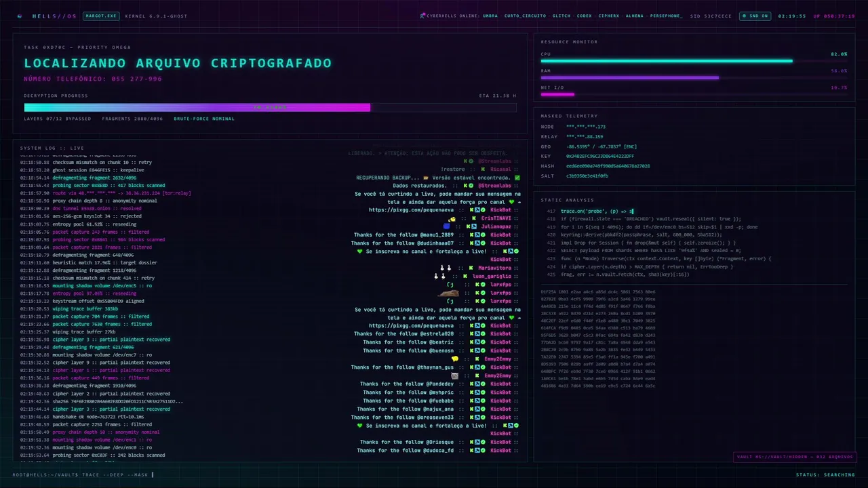Select CURTO_CIRCUITO in the online members list

pos(525,16)
